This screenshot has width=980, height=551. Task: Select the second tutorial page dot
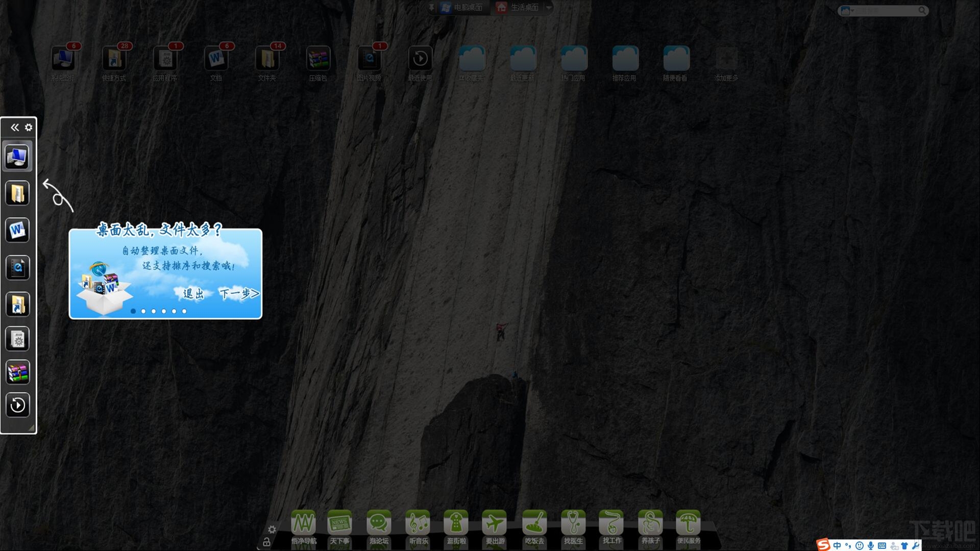pyautogui.click(x=143, y=311)
